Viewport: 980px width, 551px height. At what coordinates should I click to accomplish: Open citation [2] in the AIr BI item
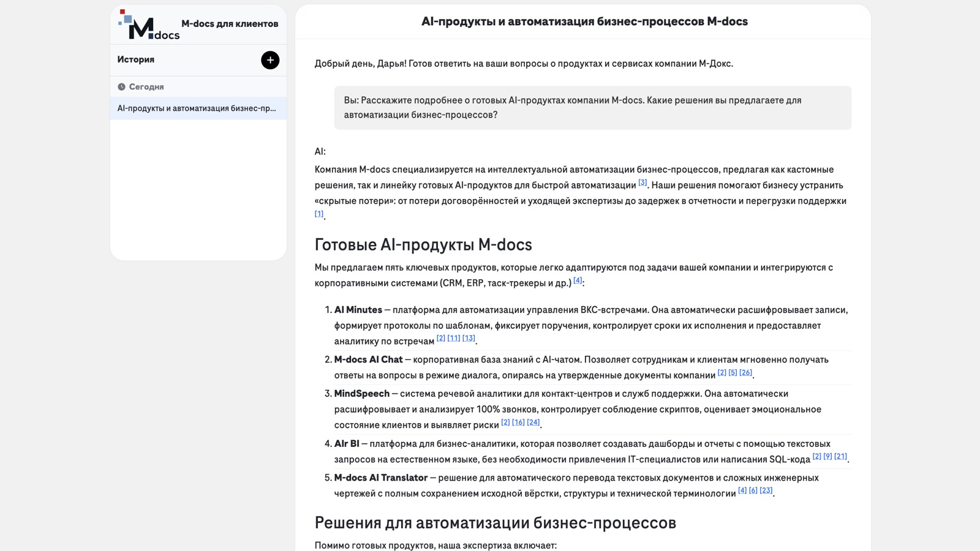click(x=817, y=456)
